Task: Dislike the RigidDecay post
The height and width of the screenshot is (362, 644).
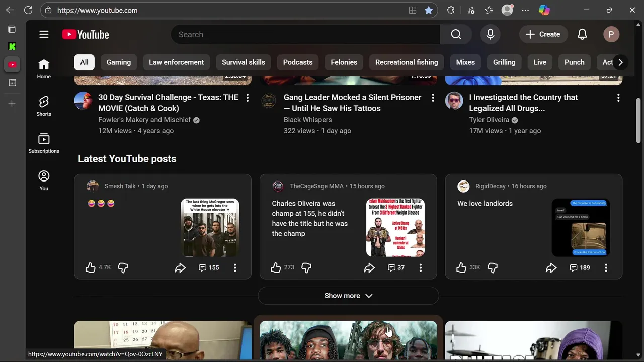Action: click(x=493, y=267)
